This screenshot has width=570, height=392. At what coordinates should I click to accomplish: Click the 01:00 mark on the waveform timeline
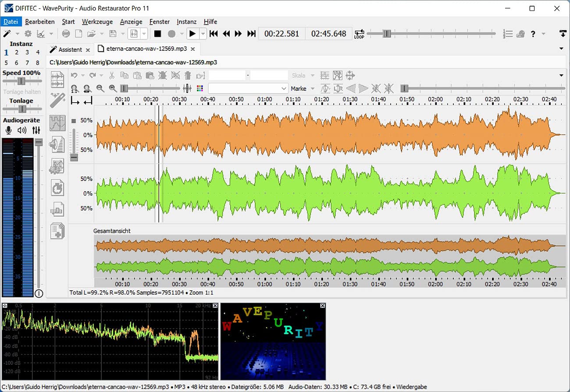tap(264, 100)
